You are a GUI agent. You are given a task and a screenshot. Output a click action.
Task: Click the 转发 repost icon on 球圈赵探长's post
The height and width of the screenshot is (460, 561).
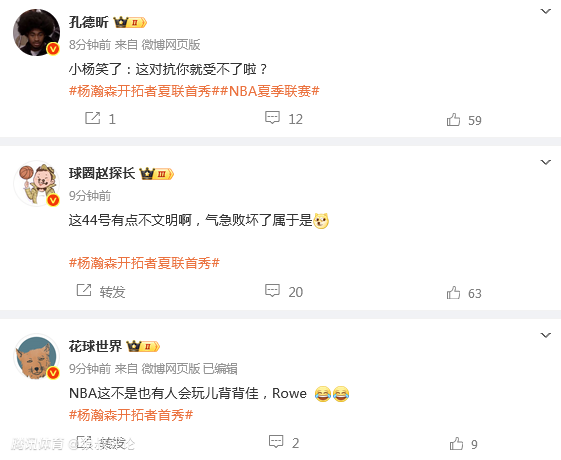click(84, 290)
